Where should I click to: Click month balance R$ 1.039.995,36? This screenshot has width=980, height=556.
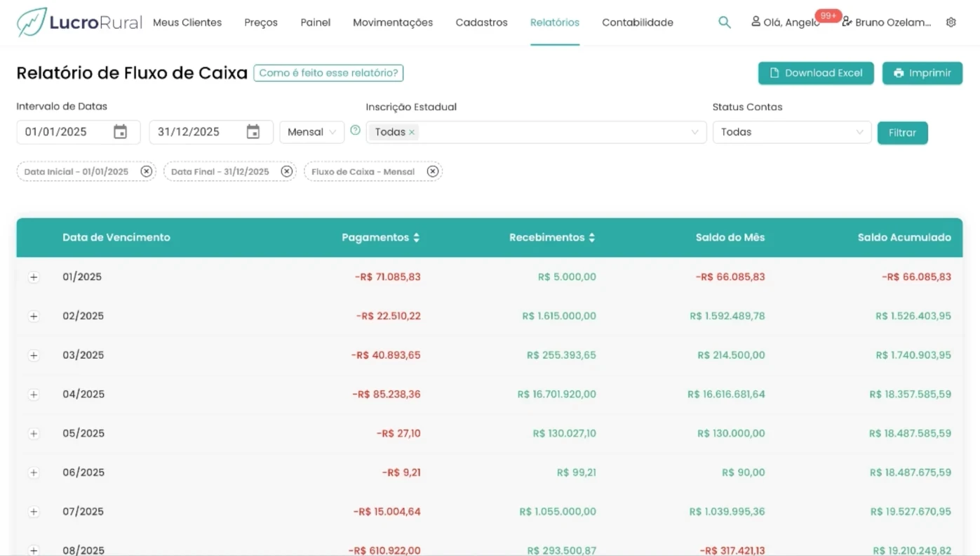click(727, 512)
